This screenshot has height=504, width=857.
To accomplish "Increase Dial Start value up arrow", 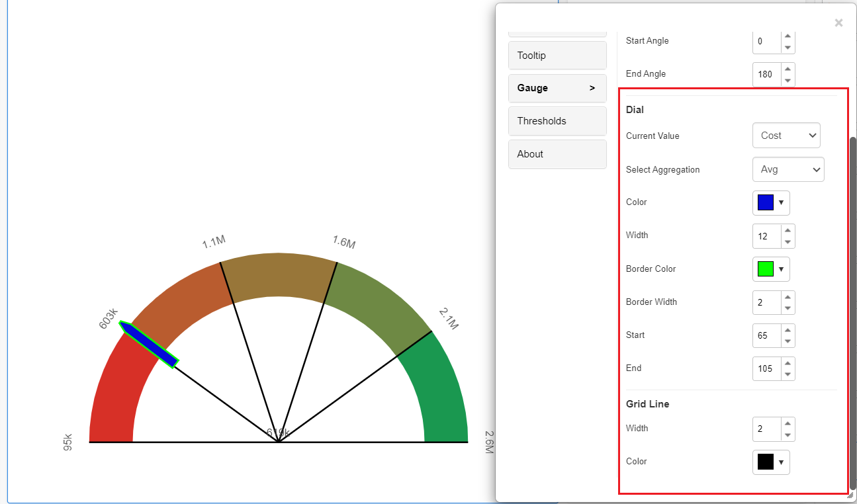I will click(x=788, y=329).
